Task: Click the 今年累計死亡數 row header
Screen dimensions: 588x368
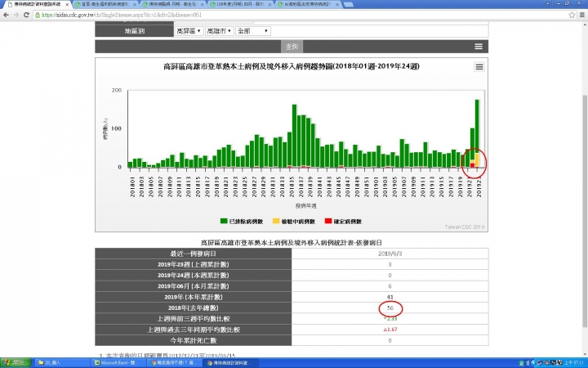Action: pyautogui.click(x=193, y=340)
